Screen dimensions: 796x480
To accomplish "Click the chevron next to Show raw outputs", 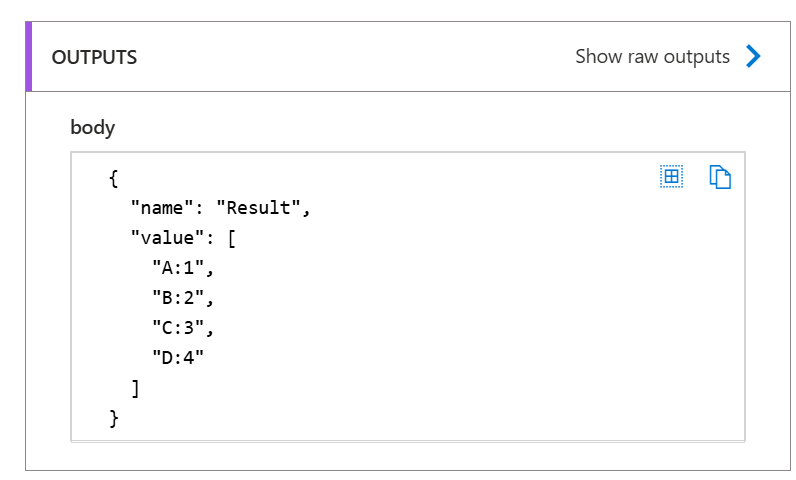I will click(x=753, y=57).
